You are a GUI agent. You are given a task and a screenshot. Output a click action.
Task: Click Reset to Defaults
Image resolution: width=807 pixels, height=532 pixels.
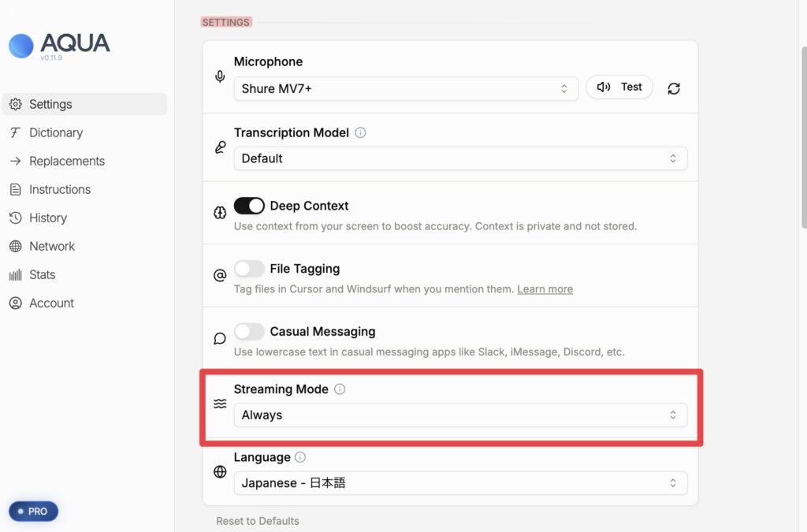click(258, 521)
